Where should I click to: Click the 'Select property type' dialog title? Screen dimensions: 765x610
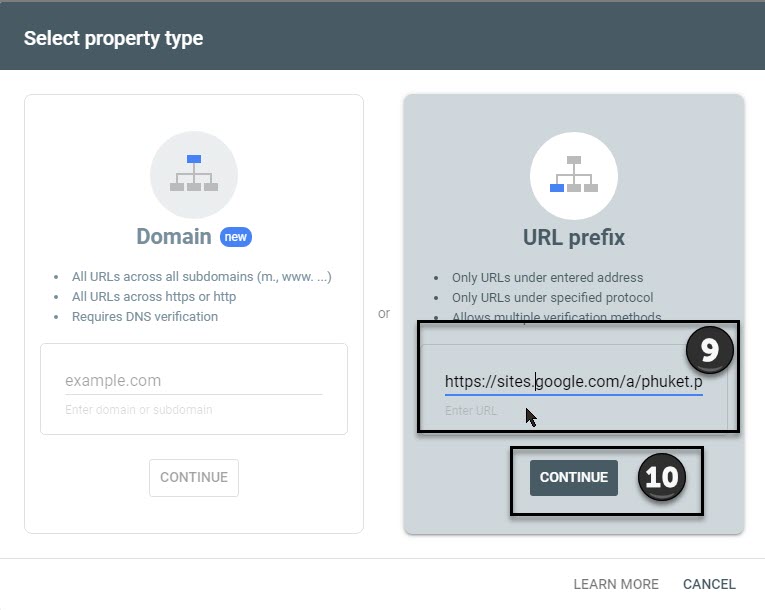point(114,38)
